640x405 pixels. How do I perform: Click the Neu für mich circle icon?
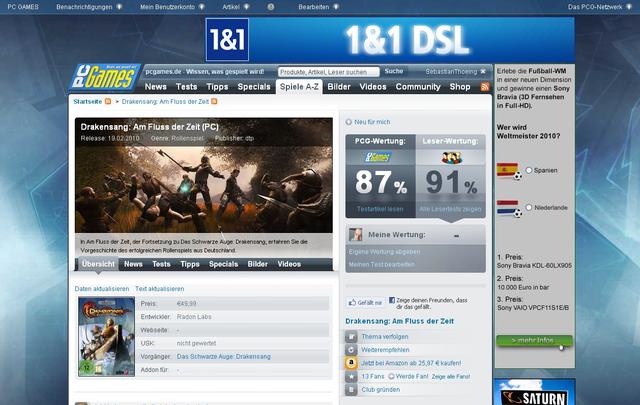(x=349, y=122)
